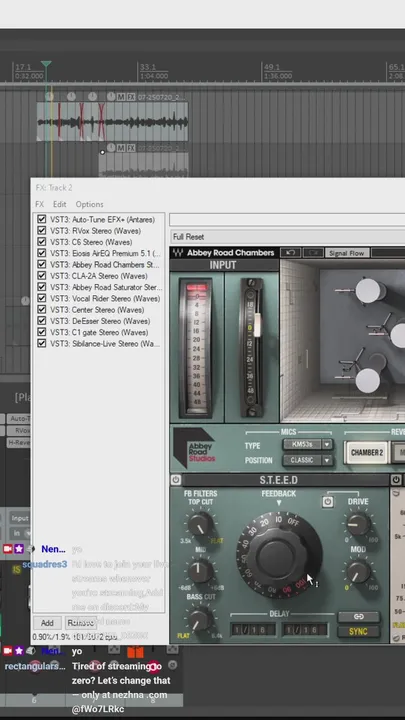
Task: Uncheck CLA-2A Stereo plugin checkbox
Action: coord(42,276)
